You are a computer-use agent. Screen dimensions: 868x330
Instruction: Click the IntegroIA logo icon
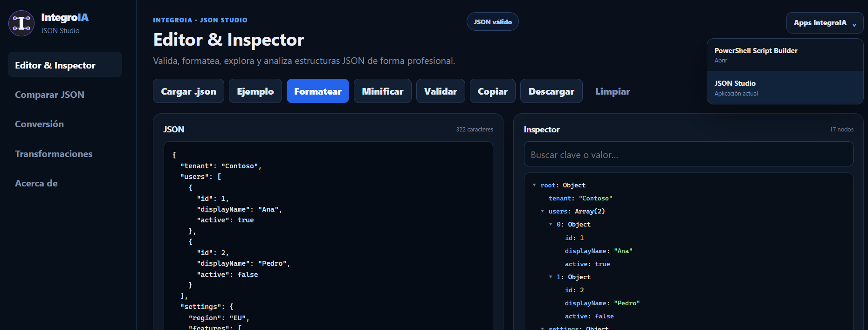[x=21, y=23]
